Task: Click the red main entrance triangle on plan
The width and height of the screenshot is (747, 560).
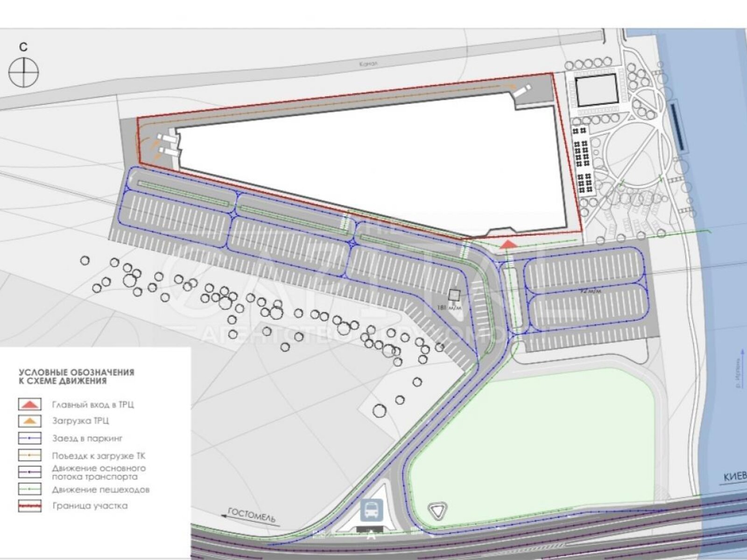Action: [x=508, y=244]
